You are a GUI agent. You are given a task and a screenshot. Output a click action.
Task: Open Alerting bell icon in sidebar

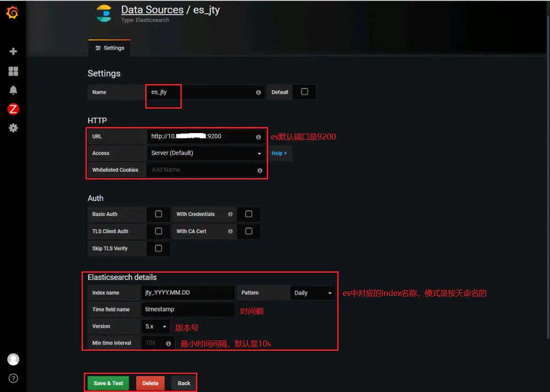[13, 90]
